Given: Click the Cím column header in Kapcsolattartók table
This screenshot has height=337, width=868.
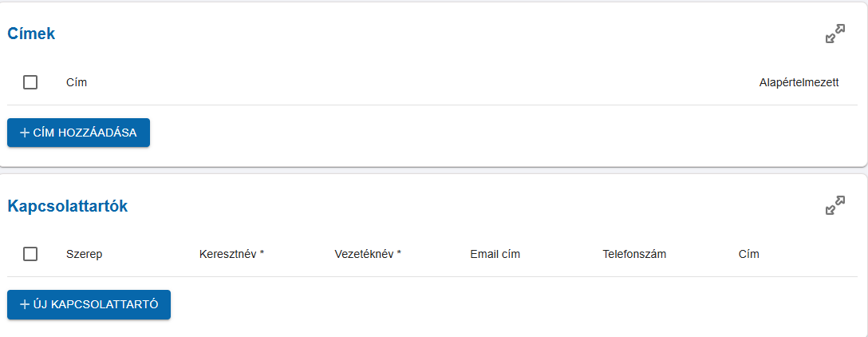Looking at the screenshot, I should click(x=749, y=254).
